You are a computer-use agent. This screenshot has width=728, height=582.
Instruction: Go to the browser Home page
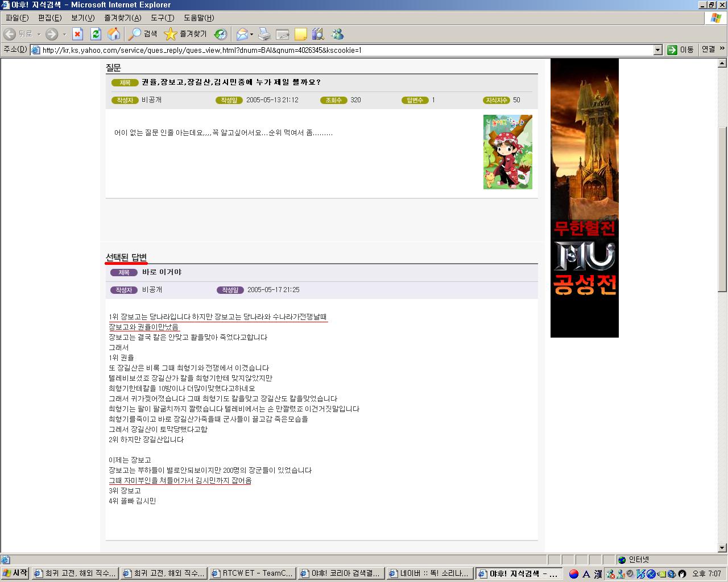114,34
